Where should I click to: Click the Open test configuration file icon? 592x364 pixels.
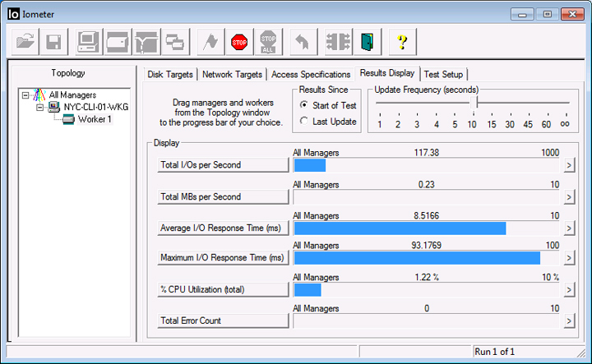(x=25, y=41)
